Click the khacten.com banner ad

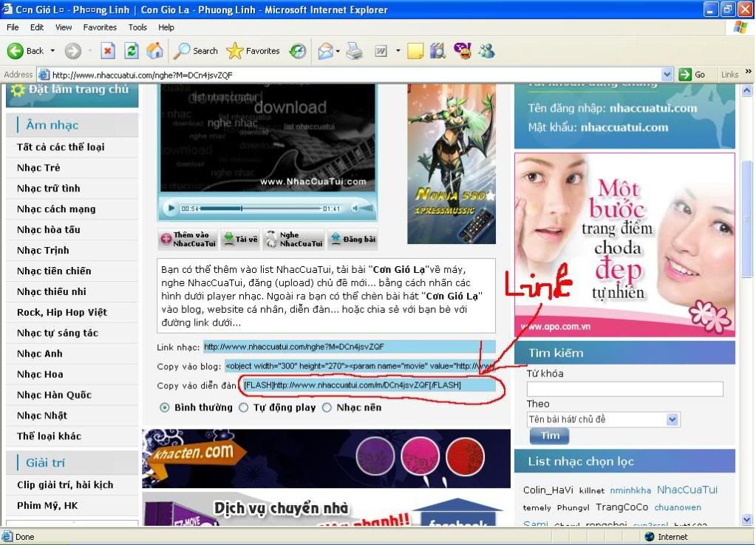tap(326, 458)
